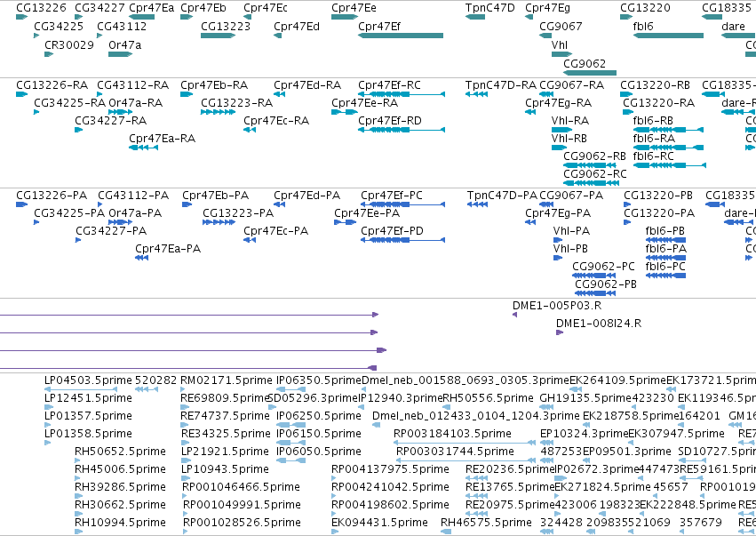This screenshot has height=536, width=756.
Task: Open the CG13220 gene label
Action: point(645,8)
